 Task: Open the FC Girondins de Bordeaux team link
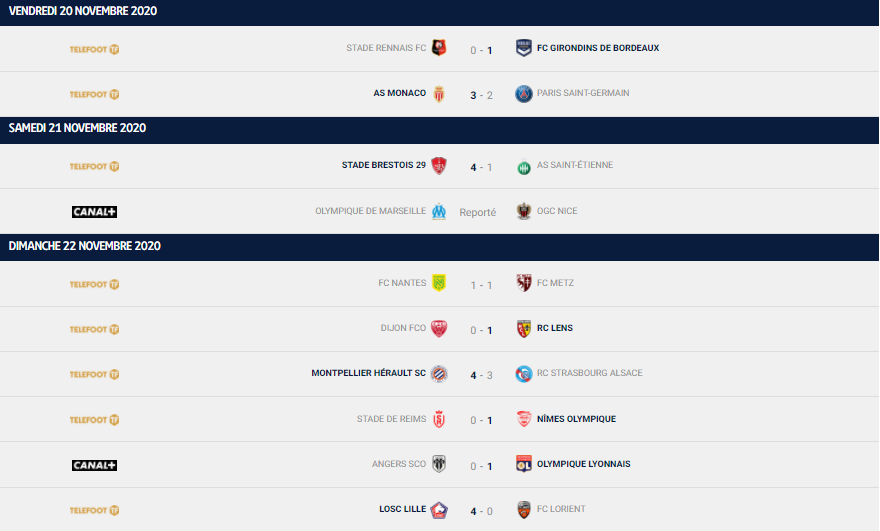point(598,48)
